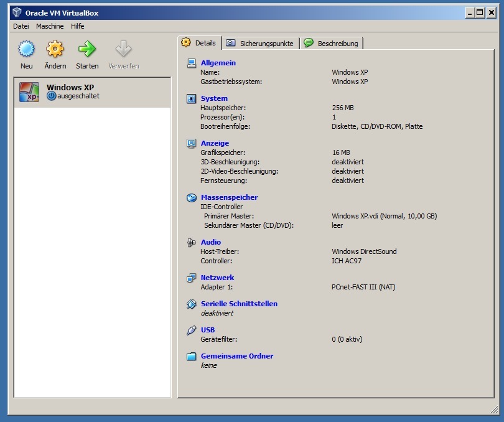The width and height of the screenshot is (504, 422).
Task: Click the 256 MB Hauptspeicher value
Action: click(x=343, y=108)
